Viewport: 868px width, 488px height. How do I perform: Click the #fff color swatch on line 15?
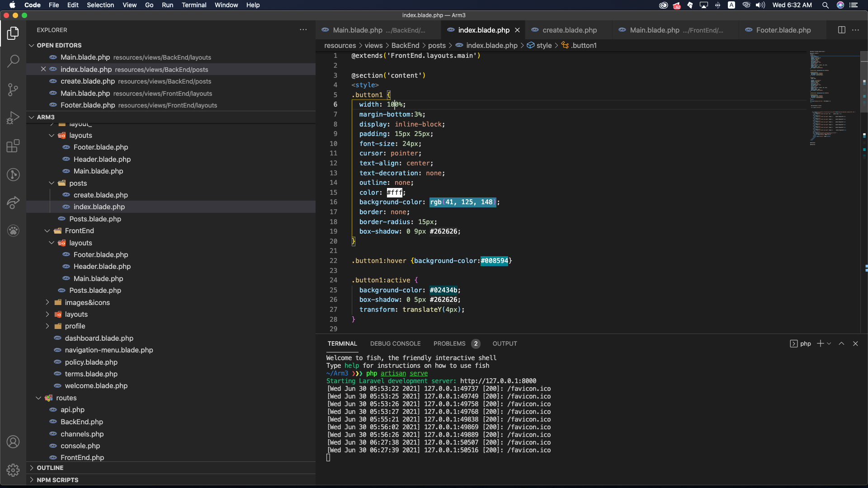pyautogui.click(x=395, y=192)
